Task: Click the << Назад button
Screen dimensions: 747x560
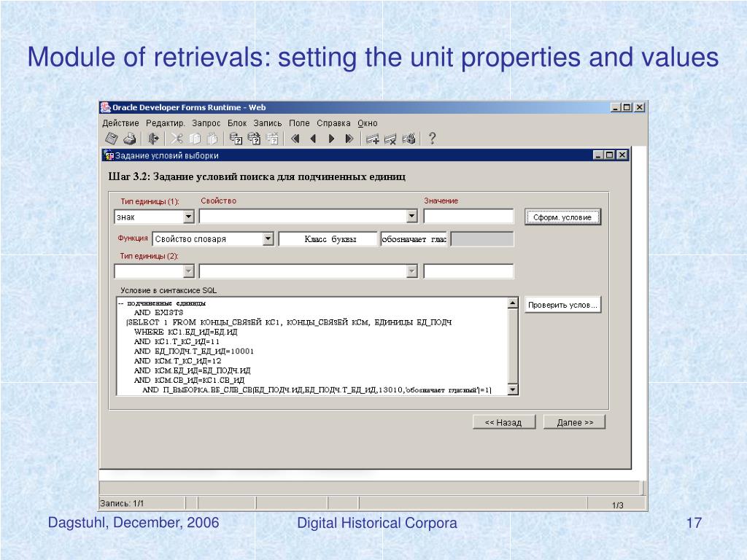Action: click(503, 422)
